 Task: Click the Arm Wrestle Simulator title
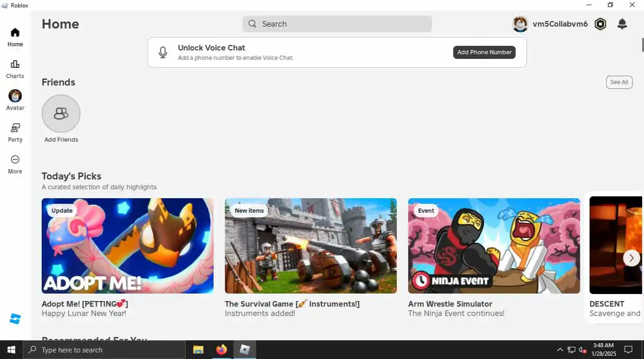click(x=450, y=304)
